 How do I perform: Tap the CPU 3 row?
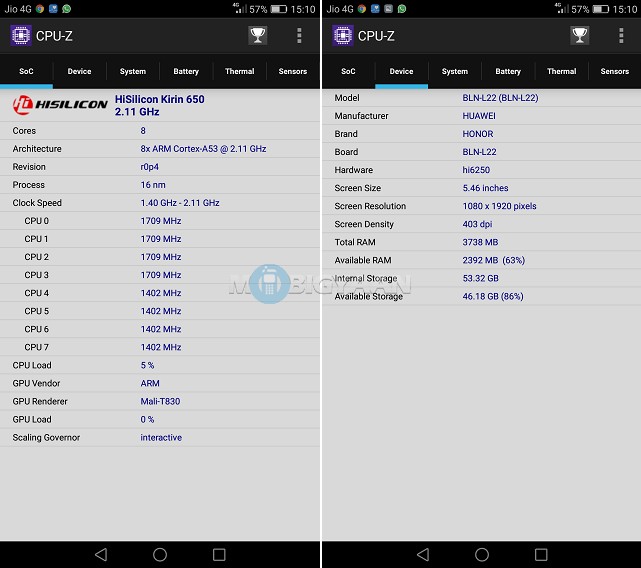[x=160, y=275]
